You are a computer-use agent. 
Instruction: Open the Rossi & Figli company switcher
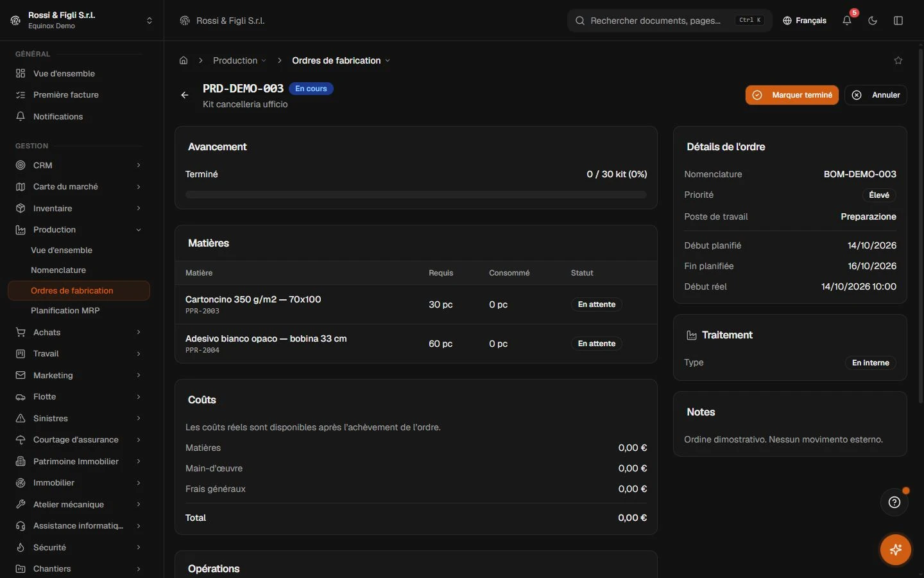(81, 21)
